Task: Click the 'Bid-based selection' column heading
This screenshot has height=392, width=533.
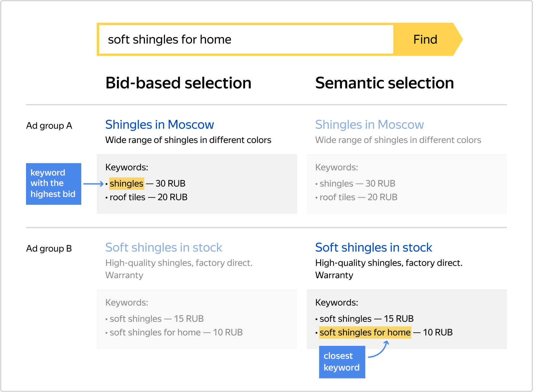Action: coord(178,83)
